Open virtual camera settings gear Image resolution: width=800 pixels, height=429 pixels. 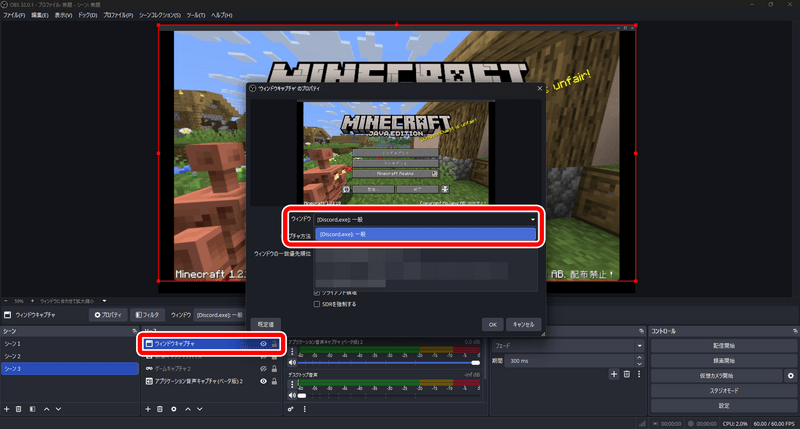pyautogui.click(x=790, y=376)
